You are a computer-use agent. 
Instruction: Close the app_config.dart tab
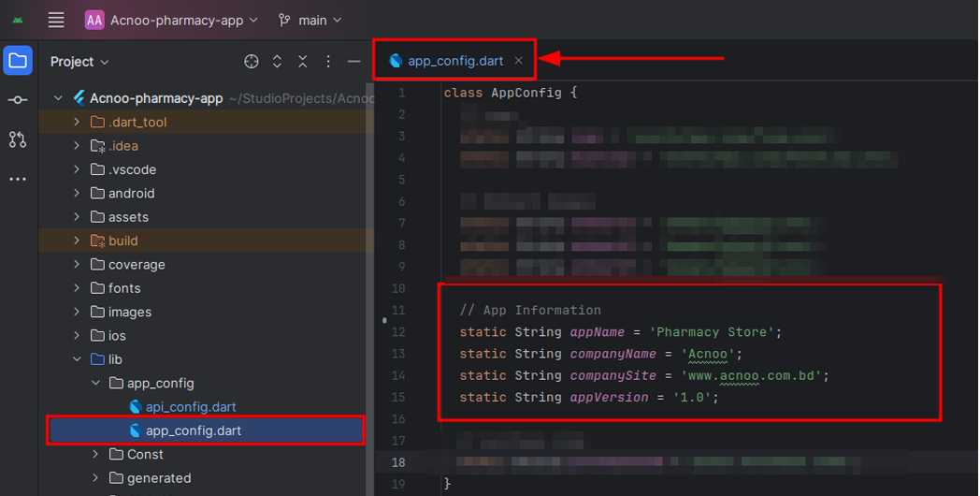coord(518,61)
